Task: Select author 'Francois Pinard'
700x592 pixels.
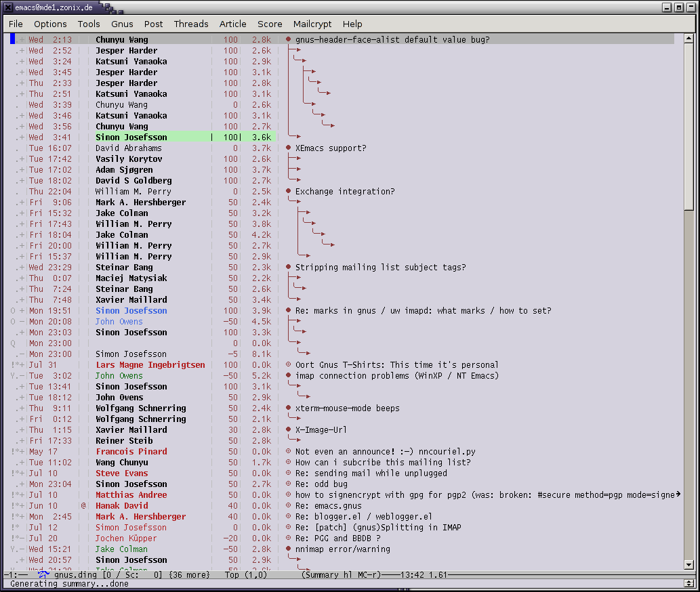Action: (x=131, y=451)
